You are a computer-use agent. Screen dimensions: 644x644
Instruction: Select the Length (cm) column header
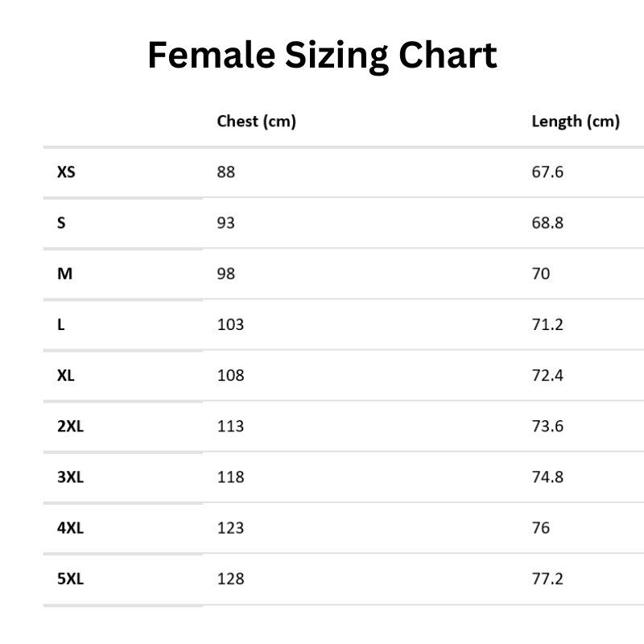click(576, 122)
